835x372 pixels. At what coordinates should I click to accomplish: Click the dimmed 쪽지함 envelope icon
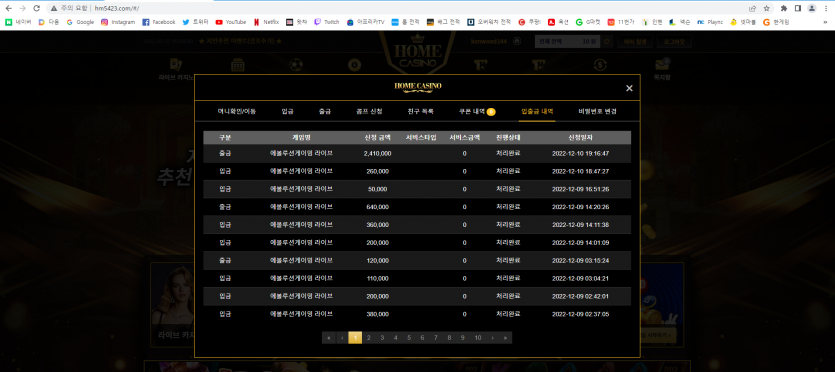[x=662, y=65]
